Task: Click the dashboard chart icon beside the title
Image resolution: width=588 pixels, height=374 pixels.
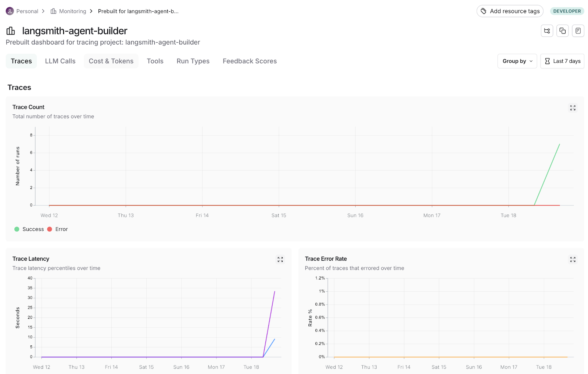Action: pos(11,31)
